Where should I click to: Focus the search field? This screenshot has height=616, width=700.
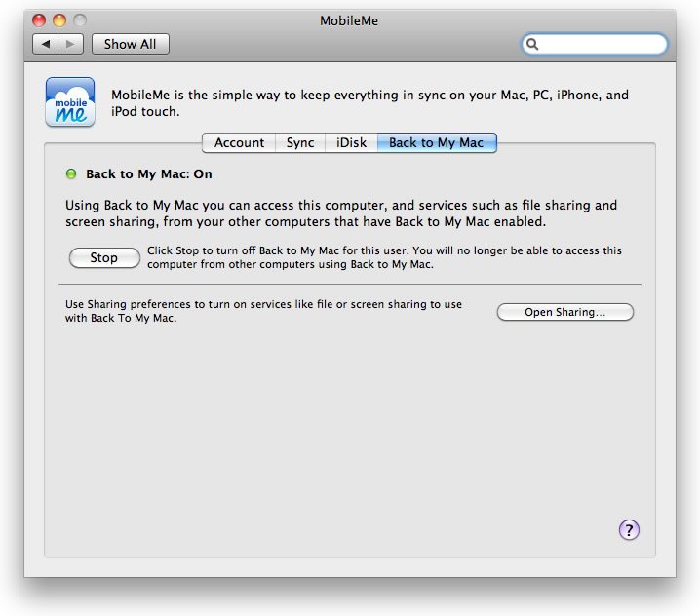595,44
